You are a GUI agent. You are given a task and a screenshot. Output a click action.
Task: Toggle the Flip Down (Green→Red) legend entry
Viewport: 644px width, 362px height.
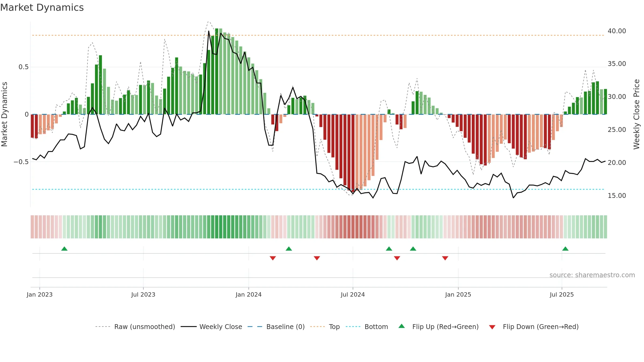(x=534, y=327)
